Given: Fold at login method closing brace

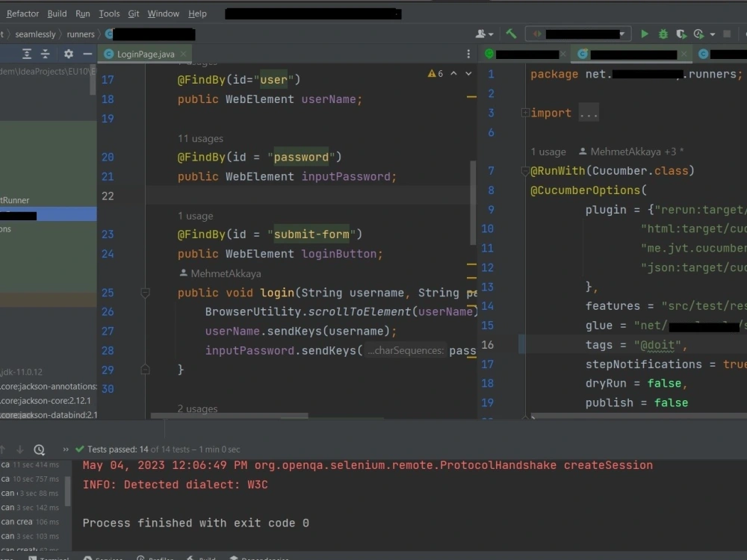Looking at the screenshot, I should pyautogui.click(x=146, y=369).
